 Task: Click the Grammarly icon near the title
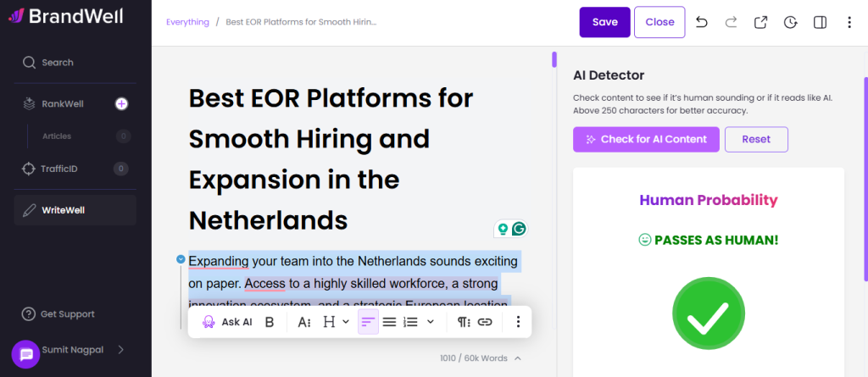point(518,229)
